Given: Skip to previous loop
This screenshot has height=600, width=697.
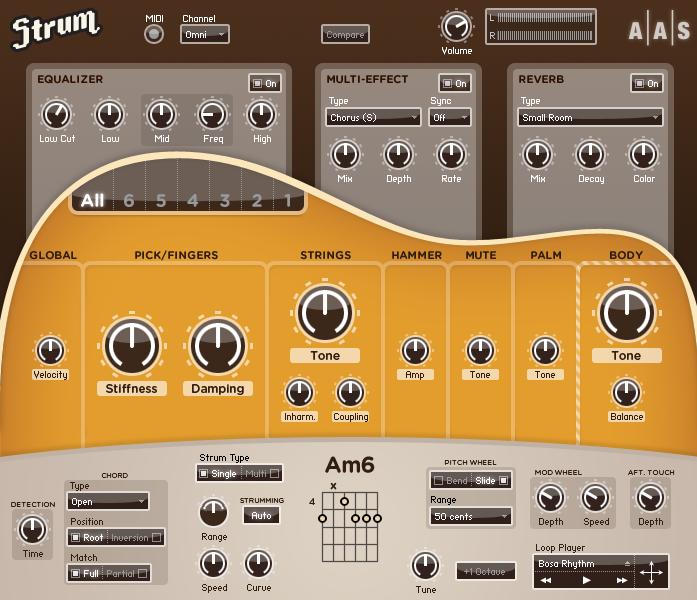Looking at the screenshot, I should (545, 580).
